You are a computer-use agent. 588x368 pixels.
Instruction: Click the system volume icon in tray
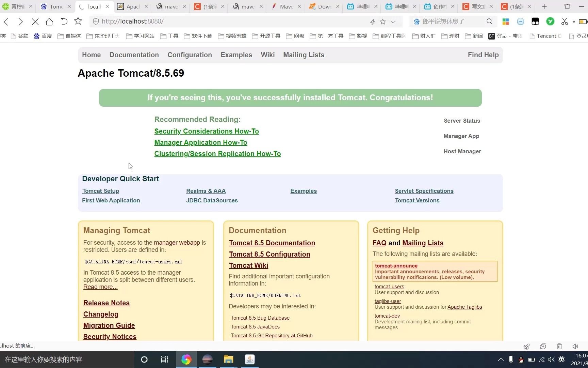pos(551,359)
